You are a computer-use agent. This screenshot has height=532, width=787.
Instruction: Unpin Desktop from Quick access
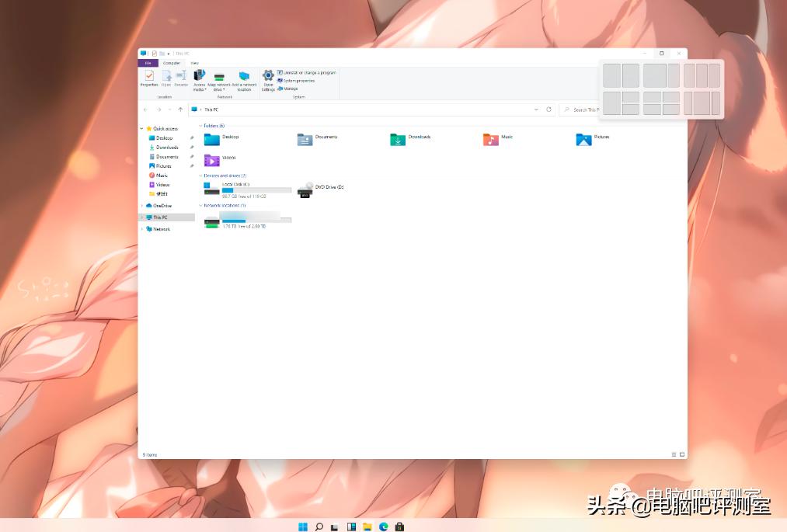pos(192,137)
